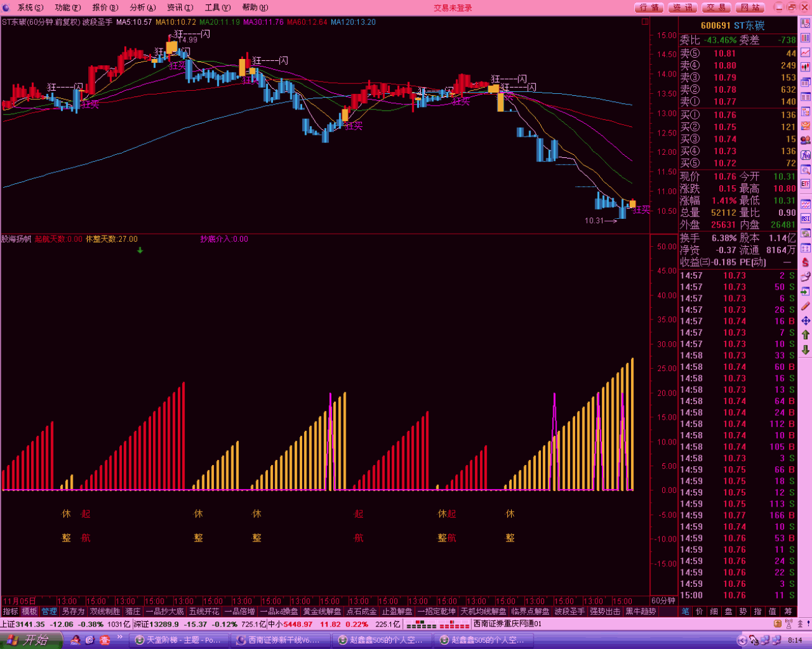Select the 波段圣手 indicator template
This screenshot has height=649, width=812.
(x=570, y=612)
